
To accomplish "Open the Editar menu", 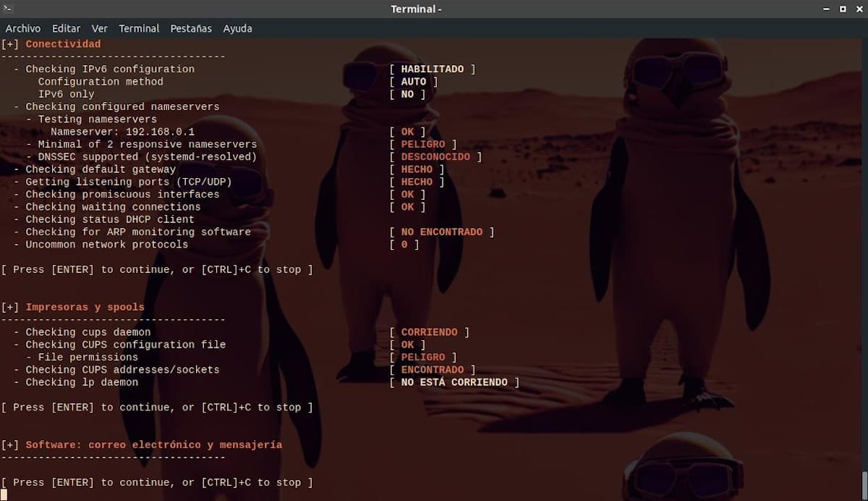I will point(67,28).
